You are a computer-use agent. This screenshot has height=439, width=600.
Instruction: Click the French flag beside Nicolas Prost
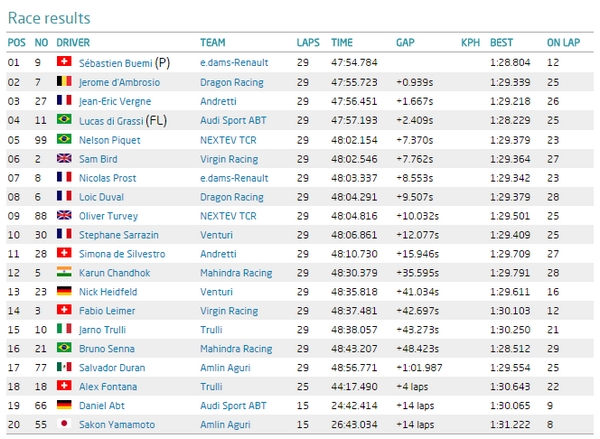click(64, 176)
